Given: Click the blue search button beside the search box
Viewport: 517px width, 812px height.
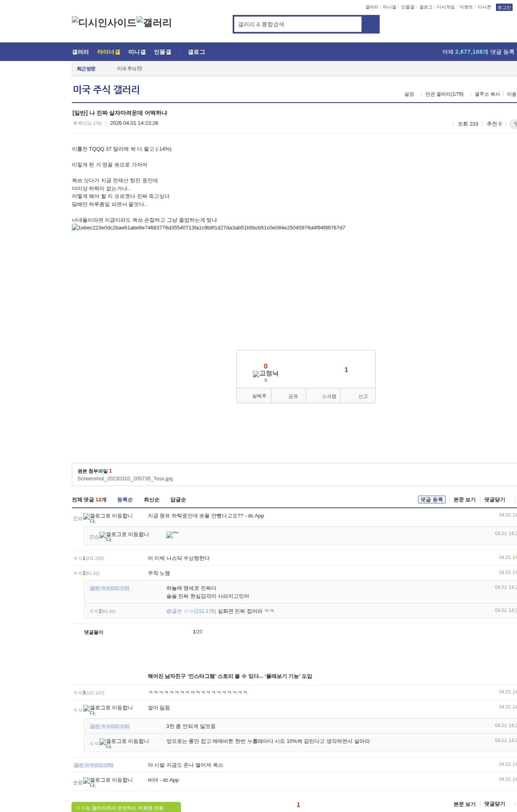Looking at the screenshot, I should (370, 24).
